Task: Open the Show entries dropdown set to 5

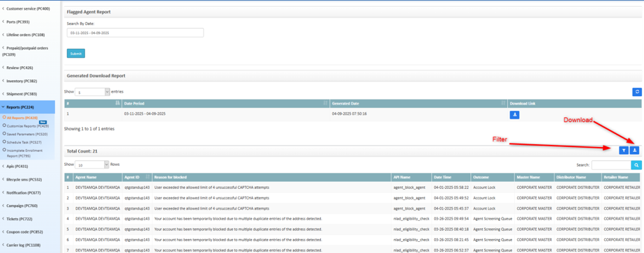Action: pyautogui.click(x=92, y=92)
